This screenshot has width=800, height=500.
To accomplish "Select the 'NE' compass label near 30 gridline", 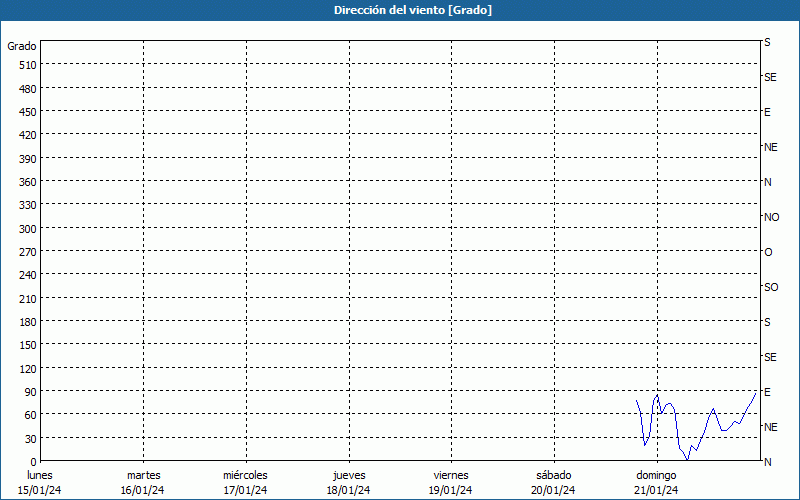I will pyautogui.click(x=771, y=427).
